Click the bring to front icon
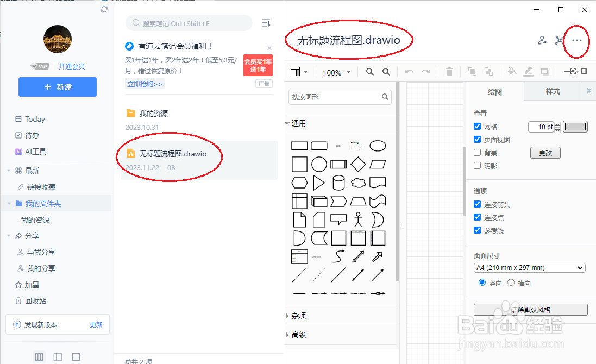This screenshot has height=364, width=596. coord(472,71)
